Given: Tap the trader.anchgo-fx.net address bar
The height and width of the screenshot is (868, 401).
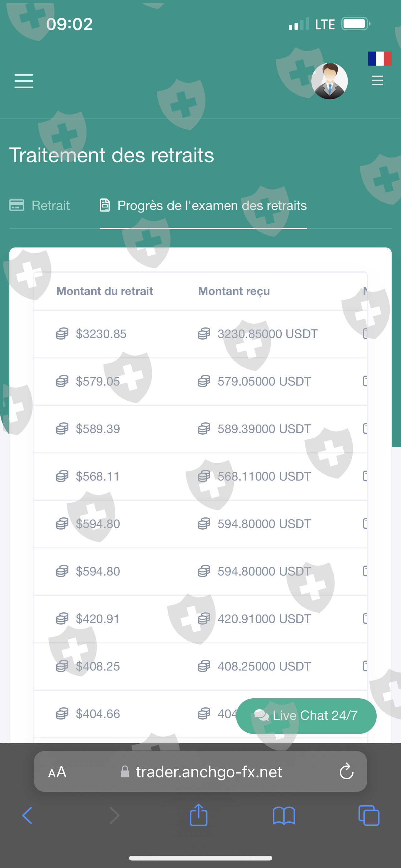Looking at the screenshot, I should (x=209, y=772).
